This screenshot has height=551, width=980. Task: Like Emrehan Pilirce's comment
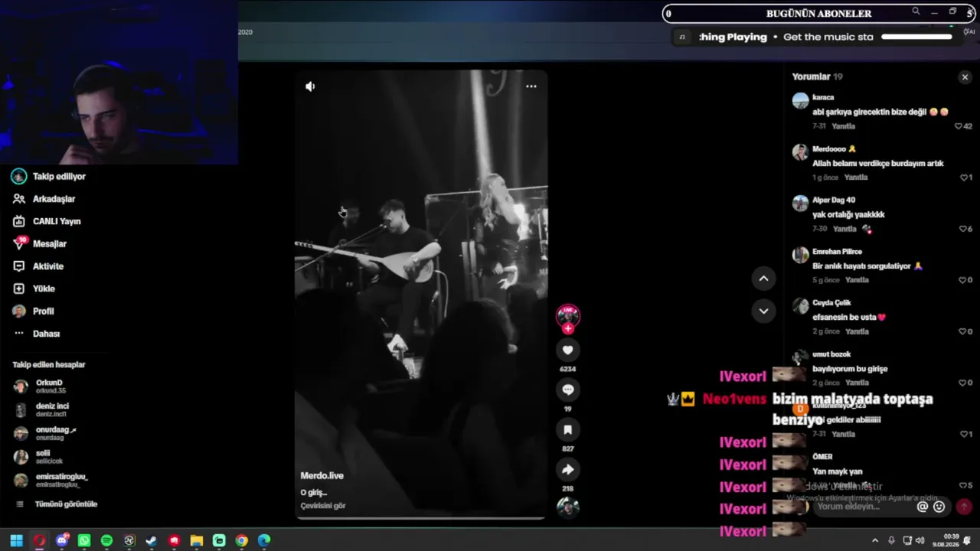tap(964, 280)
